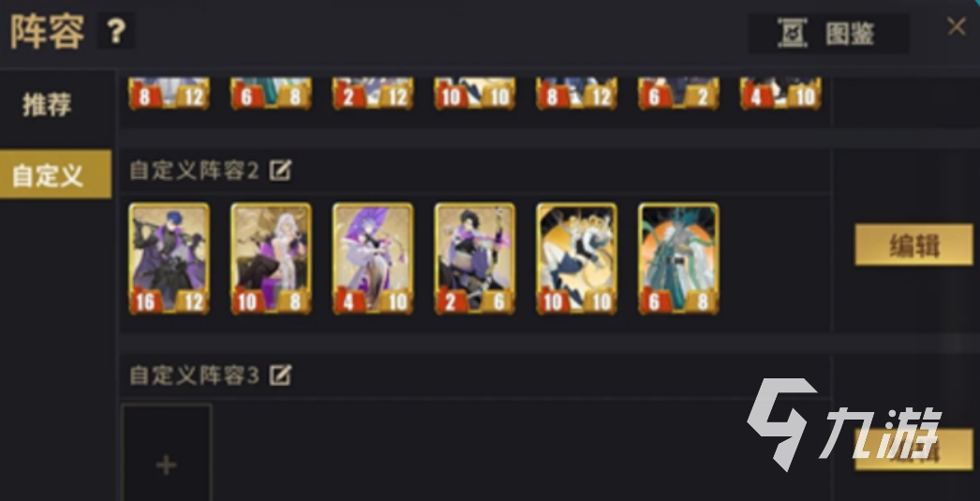This screenshot has height=501, width=980.
Task: Select the purple umbrella hero card 4/10
Action: click(373, 258)
